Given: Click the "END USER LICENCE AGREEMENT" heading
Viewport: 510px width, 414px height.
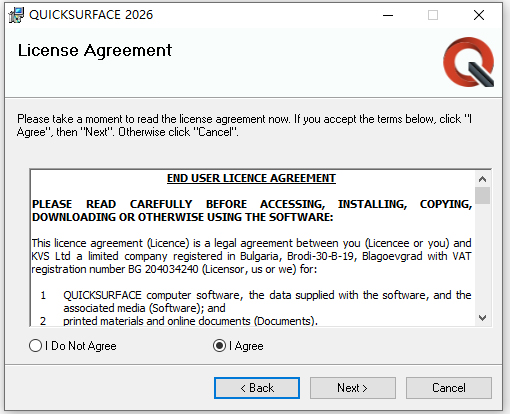Looking at the screenshot, I should pyautogui.click(x=251, y=178).
